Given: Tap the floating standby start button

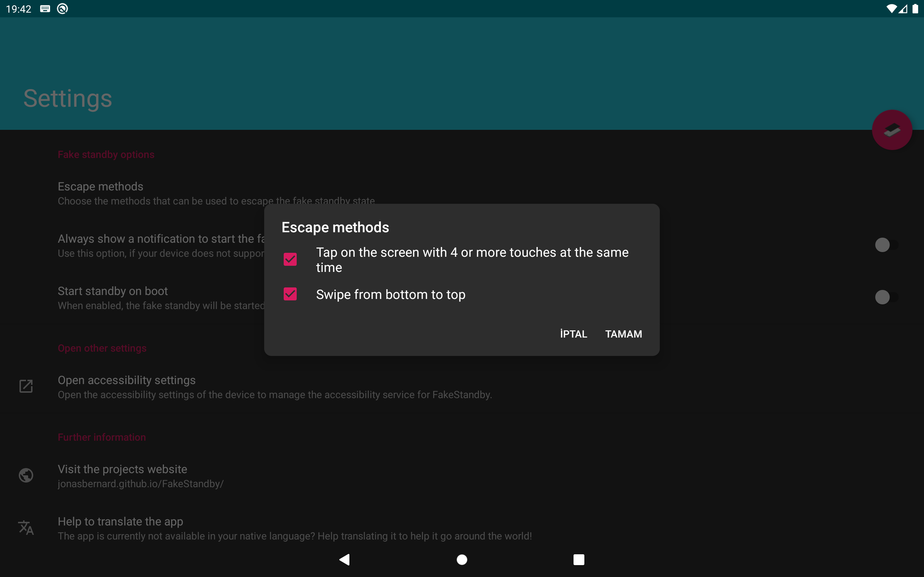Looking at the screenshot, I should tap(892, 130).
